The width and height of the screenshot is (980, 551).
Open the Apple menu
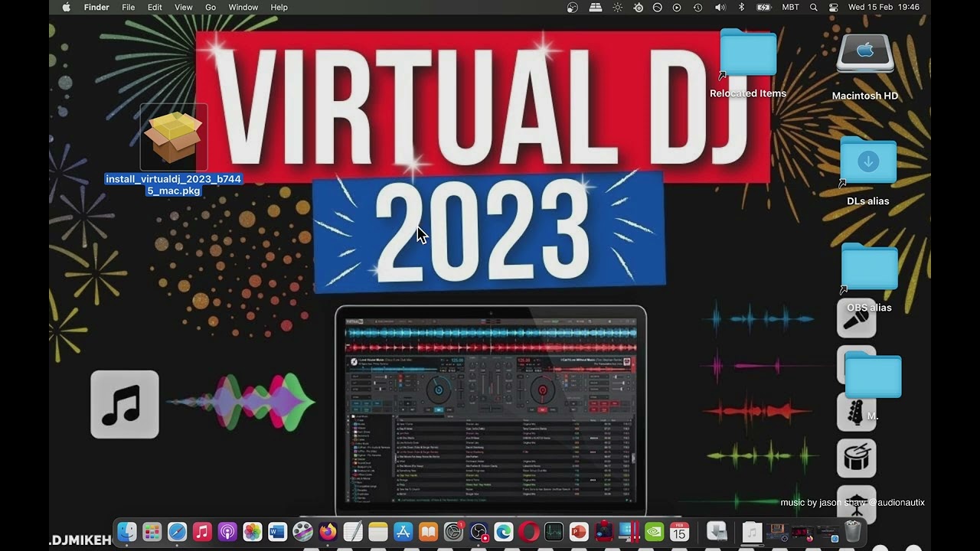pyautogui.click(x=66, y=7)
